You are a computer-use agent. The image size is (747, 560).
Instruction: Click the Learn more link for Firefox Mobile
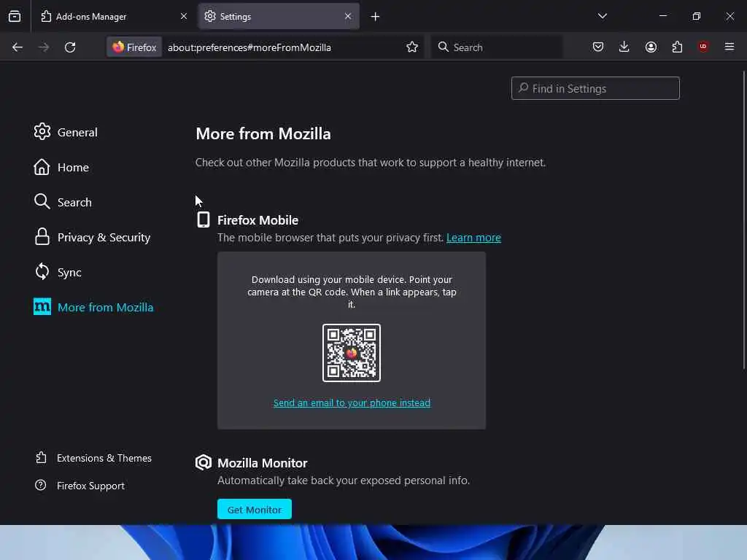click(x=473, y=238)
